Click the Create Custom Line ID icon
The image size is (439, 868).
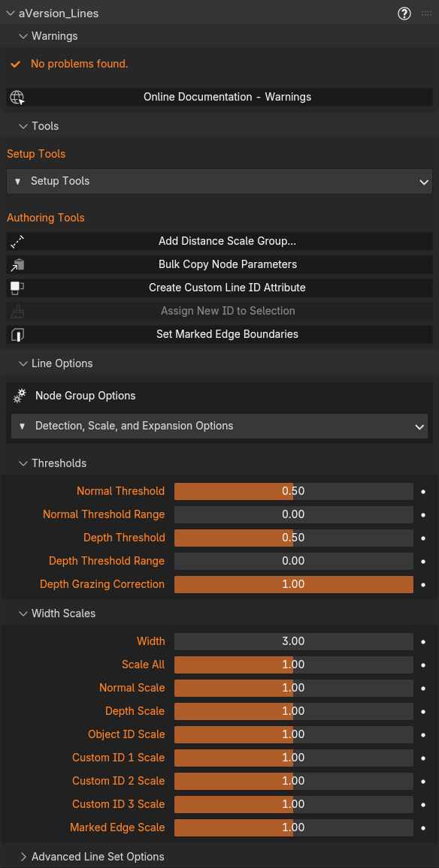[x=17, y=288]
